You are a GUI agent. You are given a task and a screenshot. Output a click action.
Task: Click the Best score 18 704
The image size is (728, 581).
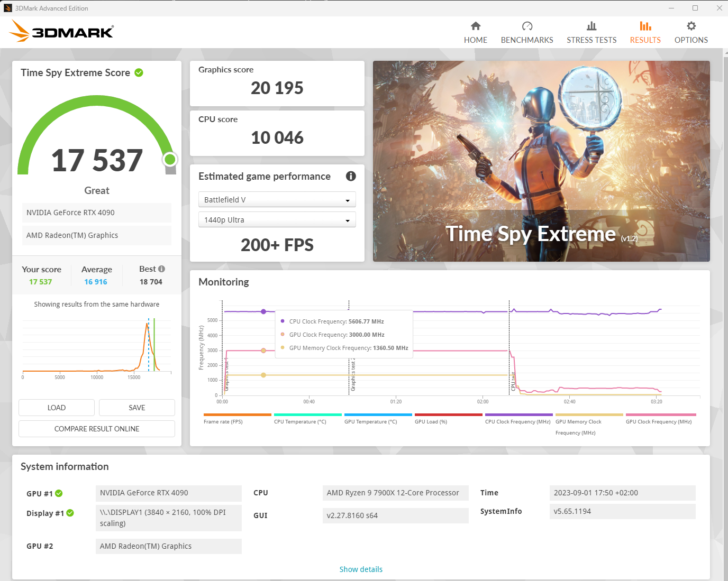[x=151, y=282]
